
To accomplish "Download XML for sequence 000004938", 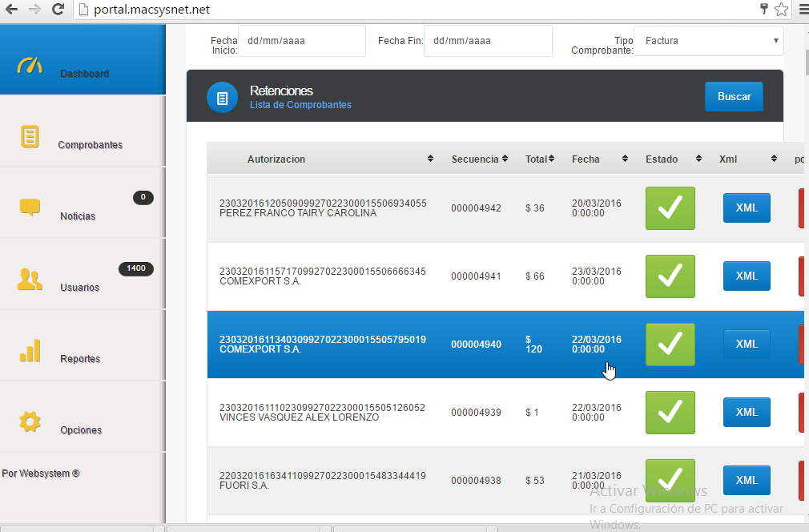I will (x=746, y=481).
